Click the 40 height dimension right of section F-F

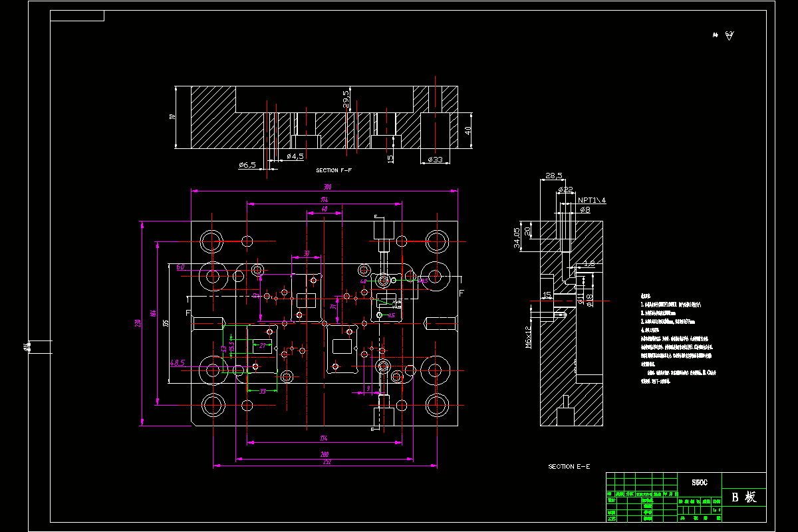[x=467, y=130]
